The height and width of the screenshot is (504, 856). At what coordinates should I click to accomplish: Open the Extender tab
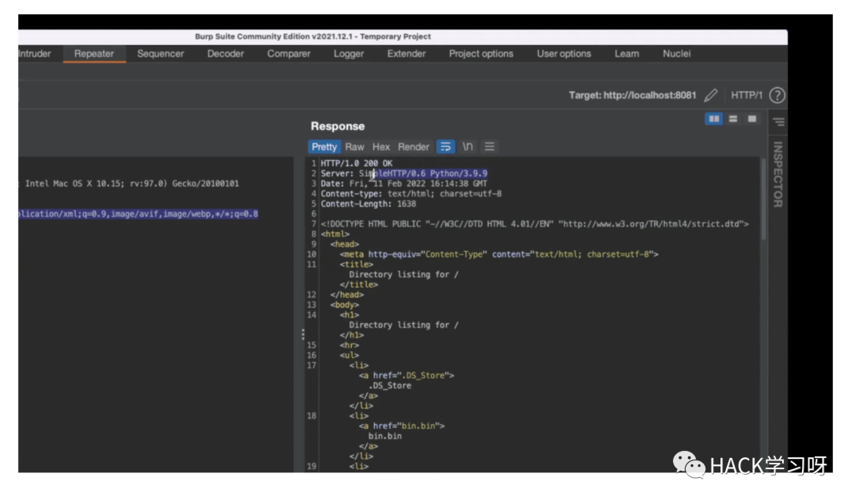point(406,54)
